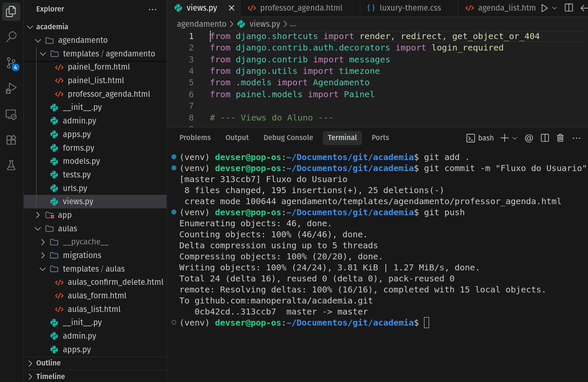Open Explorer more actions menu
The image size is (588, 382).
tap(153, 9)
